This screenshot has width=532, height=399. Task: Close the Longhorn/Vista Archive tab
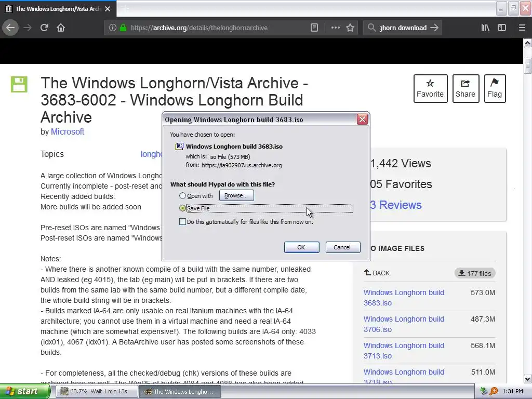108,9
